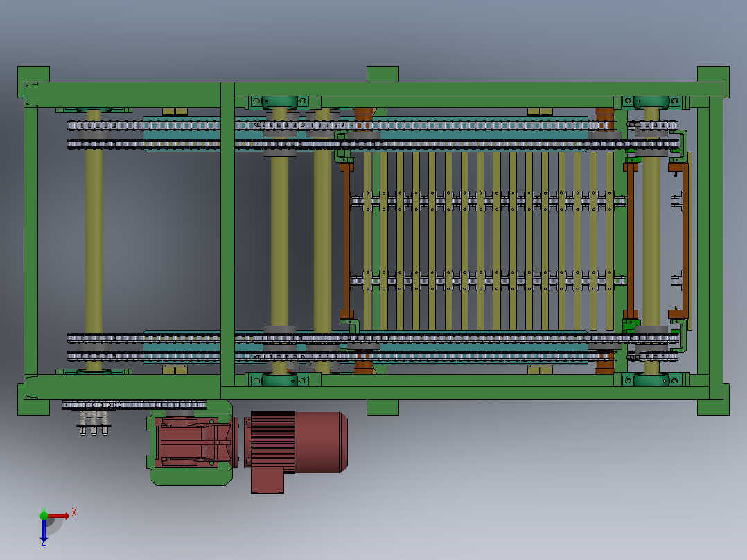Select the rightmost olive shaft near frame end
Viewport: 747px width, 560px height.
click(x=651, y=240)
